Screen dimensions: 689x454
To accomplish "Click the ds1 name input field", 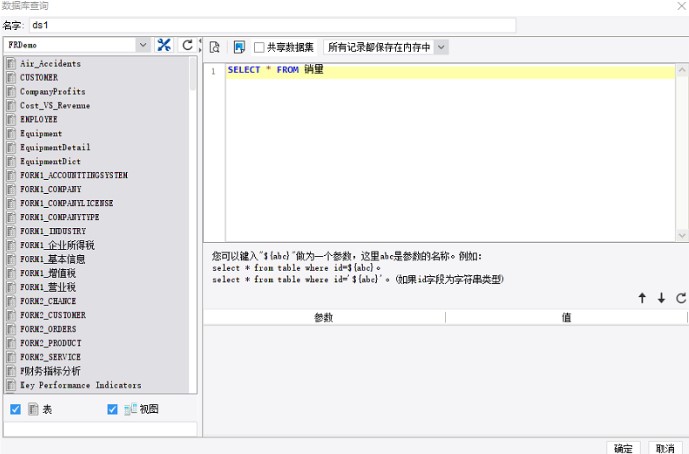I will [272, 25].
